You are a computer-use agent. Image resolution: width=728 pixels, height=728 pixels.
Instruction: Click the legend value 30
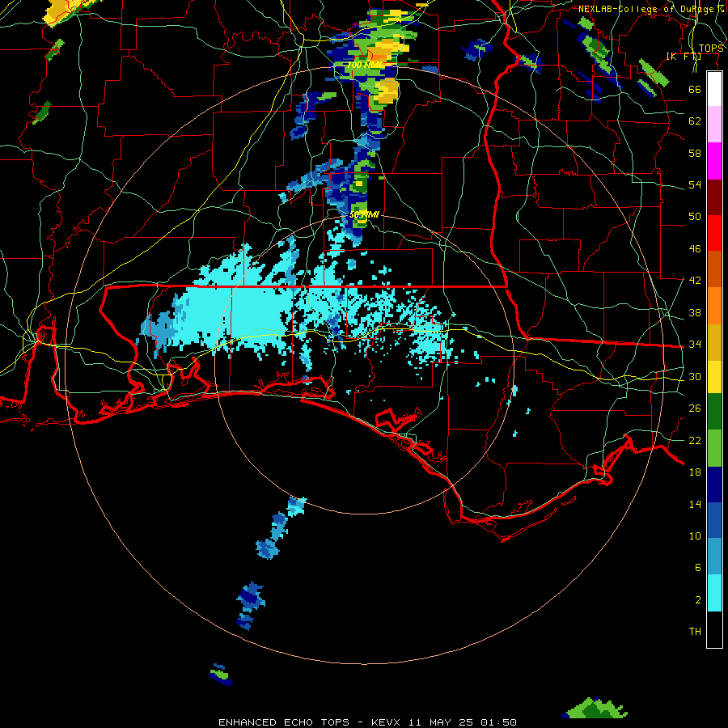pyautogui.click(x=695, y=376)
